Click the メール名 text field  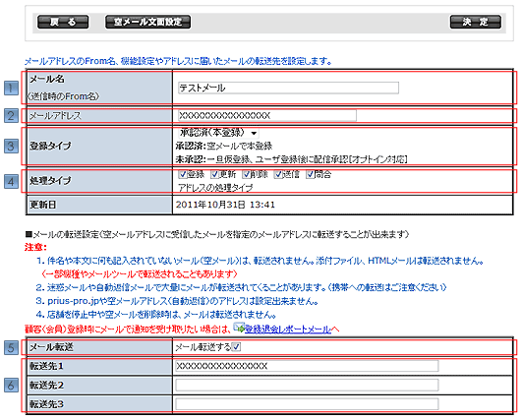point(288,88)
